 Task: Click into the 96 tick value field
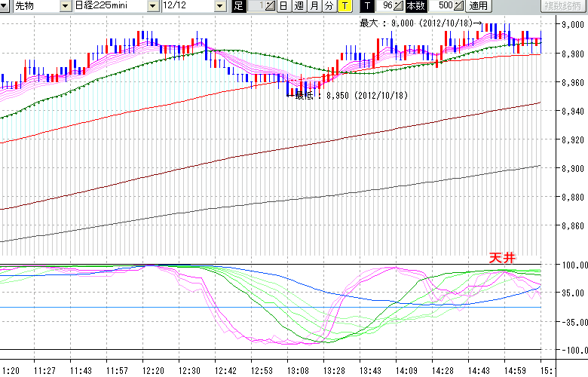click(385, 6)
